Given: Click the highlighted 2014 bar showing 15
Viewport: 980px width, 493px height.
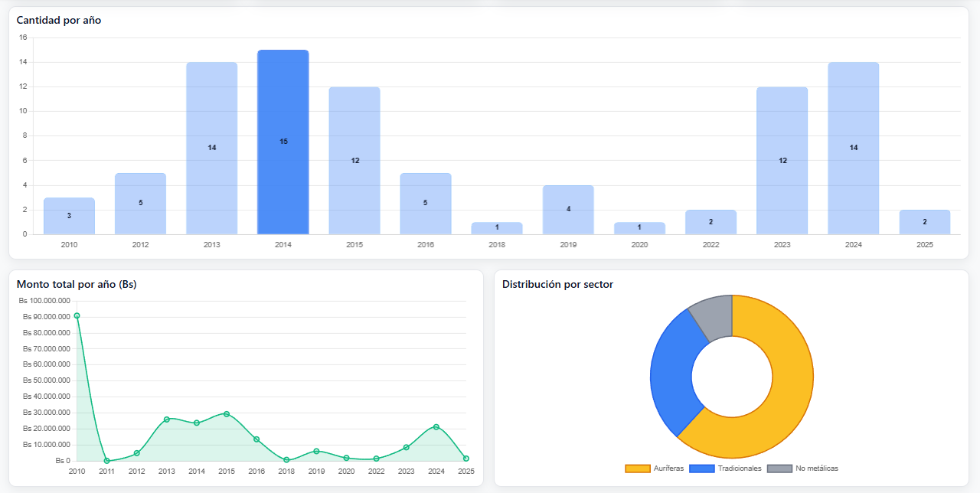Looking at the screenshot, I should pos(283,142).
